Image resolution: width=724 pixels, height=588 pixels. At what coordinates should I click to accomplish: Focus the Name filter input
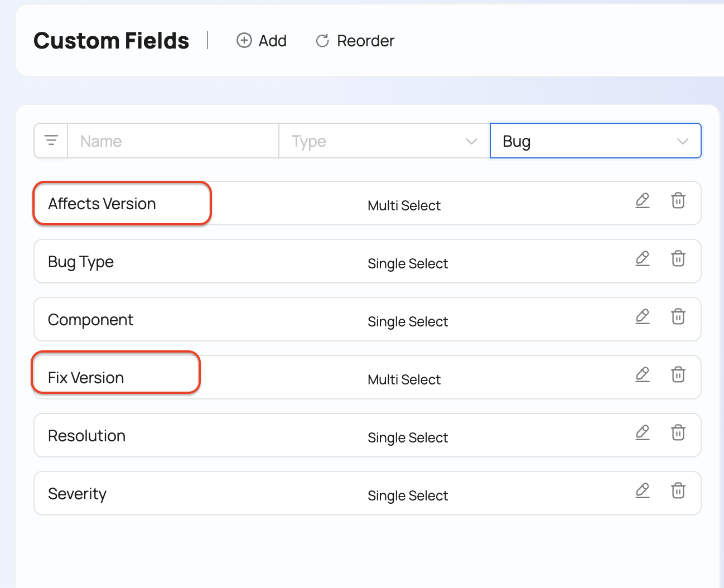click(x=173, y=141)
